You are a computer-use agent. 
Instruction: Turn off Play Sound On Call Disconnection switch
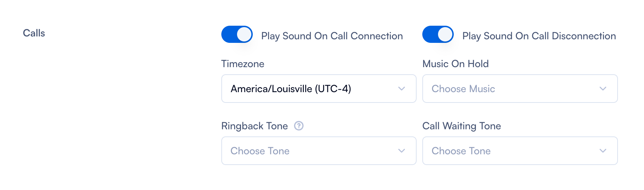pyautogui.click(x=438, y=35)
